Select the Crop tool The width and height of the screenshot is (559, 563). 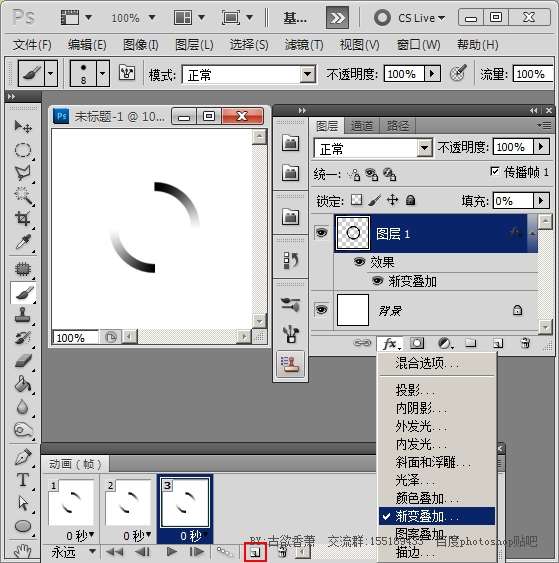click(x=23, y=218)
